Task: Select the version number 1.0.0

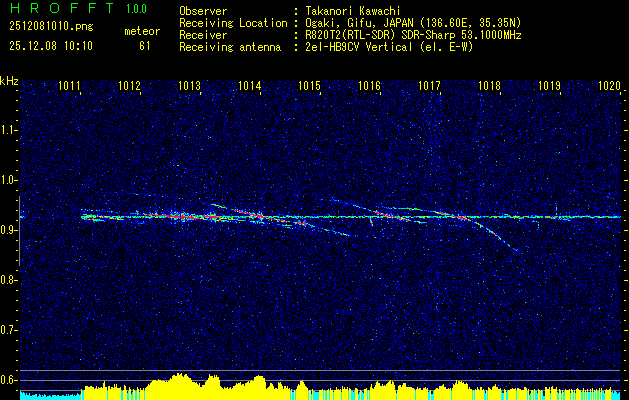Action: (136, 8)
